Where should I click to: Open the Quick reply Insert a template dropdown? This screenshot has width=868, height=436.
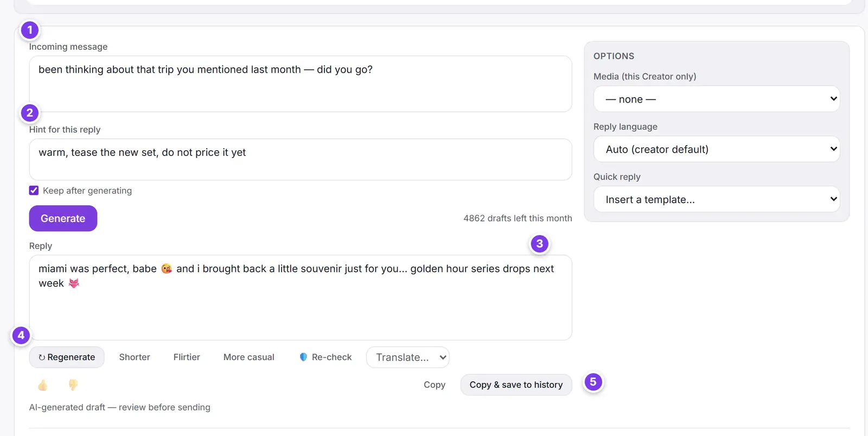coord(717,199)
